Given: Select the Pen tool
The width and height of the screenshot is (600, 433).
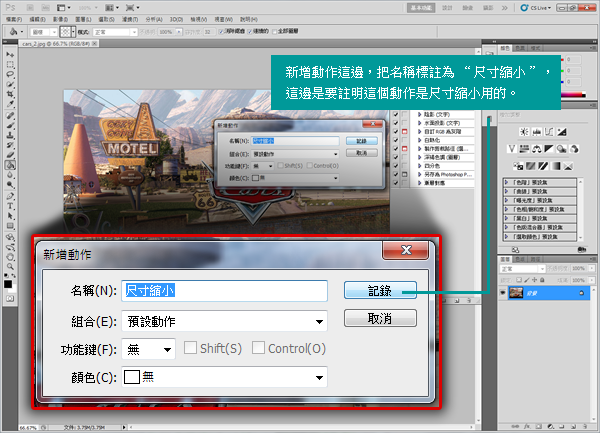Looking at the screenshot, I should click(10, 196).
